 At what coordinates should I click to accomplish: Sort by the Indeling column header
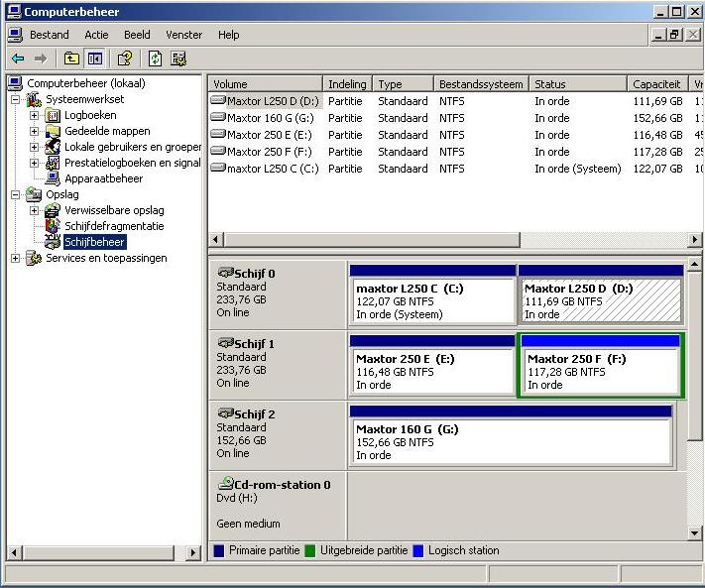[347, 84]
